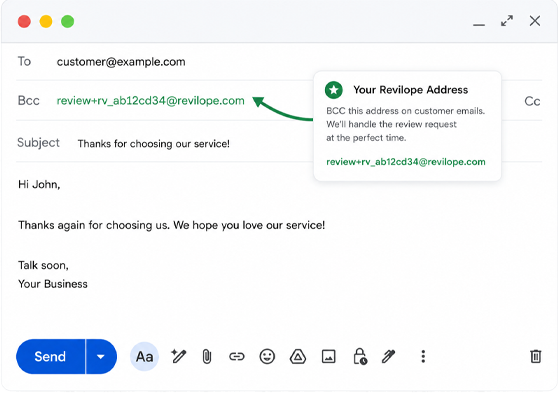Minimize the compose window
The image size is (558, 394).
pos(479,25)
